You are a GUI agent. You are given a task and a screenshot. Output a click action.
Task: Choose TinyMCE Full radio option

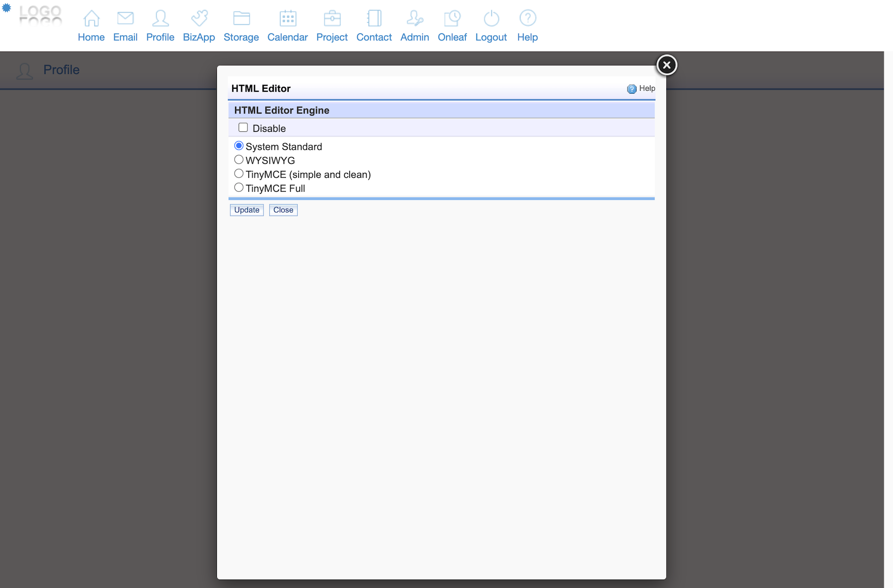[239, 187]
